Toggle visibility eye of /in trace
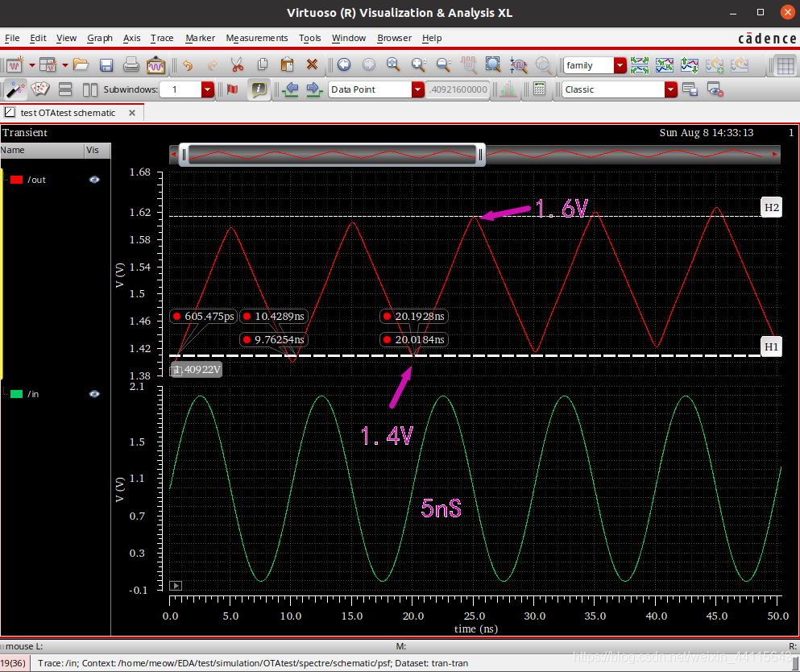 click(x=94, y=394)
